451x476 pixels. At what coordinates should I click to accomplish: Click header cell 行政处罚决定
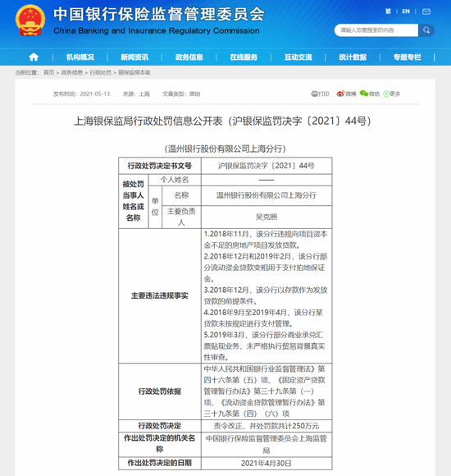[160, 426]
